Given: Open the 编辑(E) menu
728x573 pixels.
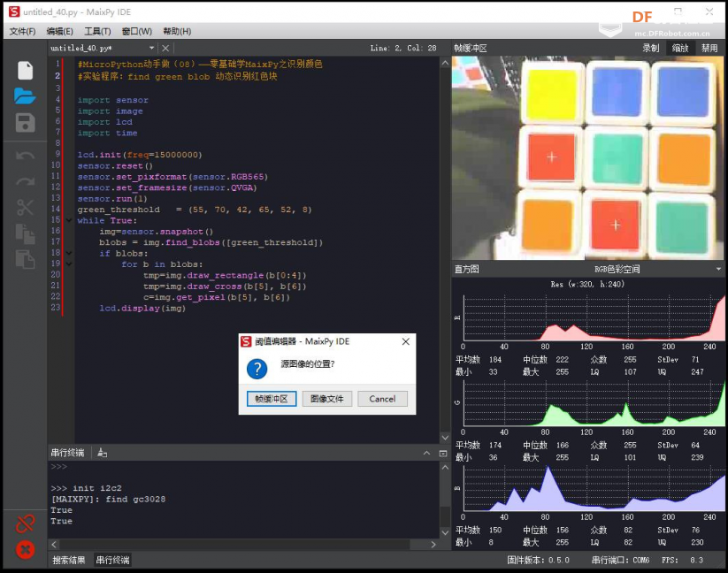Looking at the screenshot, I should (x=60, y=31).
